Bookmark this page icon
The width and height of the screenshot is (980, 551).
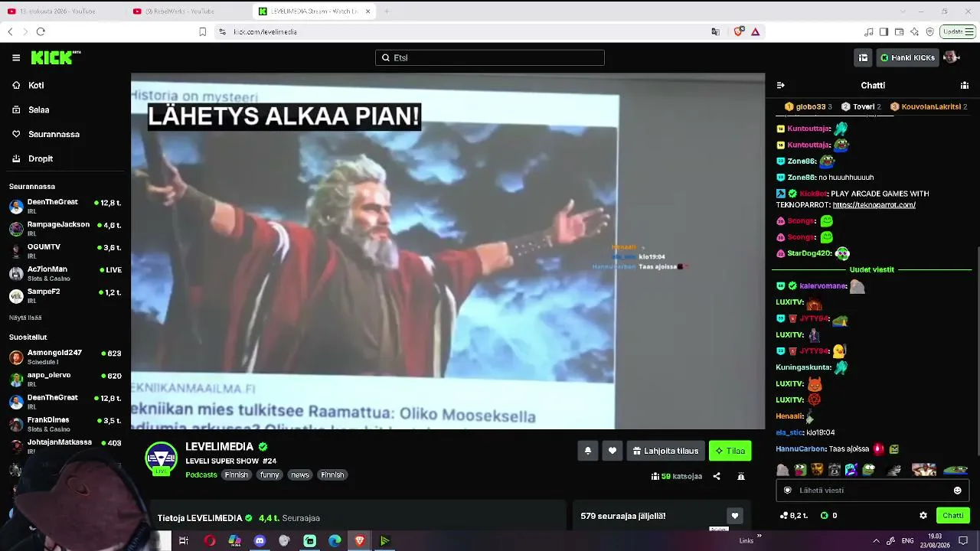click(202, 31)
